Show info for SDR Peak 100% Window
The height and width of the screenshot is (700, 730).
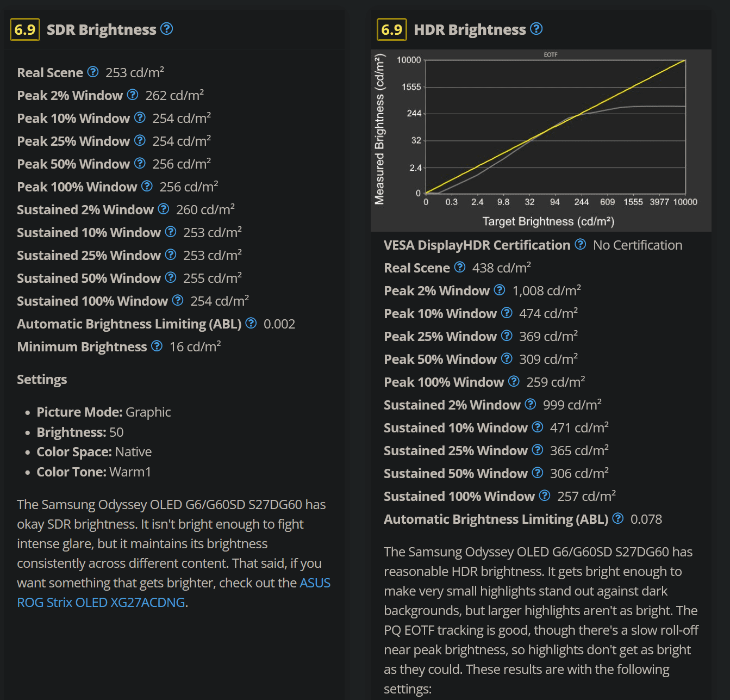coord(147,186)
